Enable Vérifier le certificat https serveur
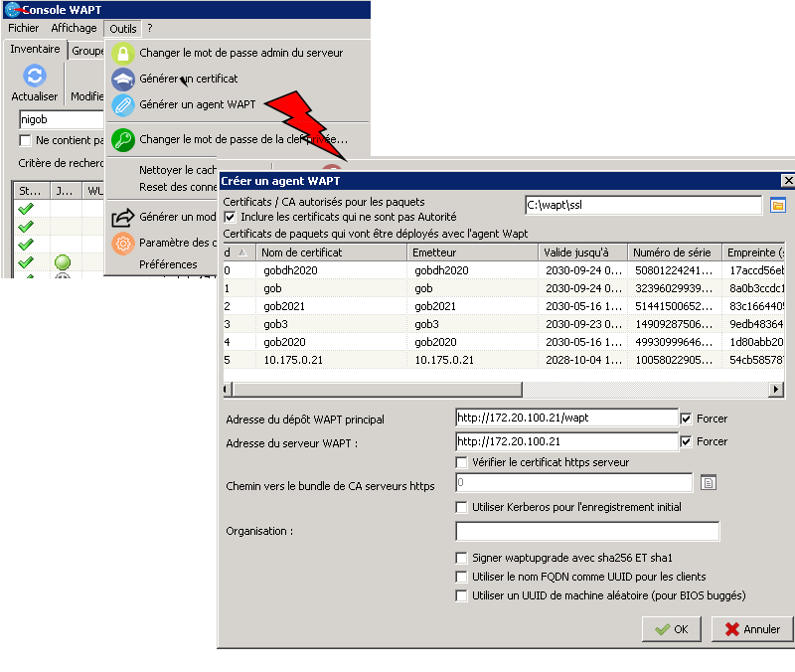 click(x=462, y=462)
